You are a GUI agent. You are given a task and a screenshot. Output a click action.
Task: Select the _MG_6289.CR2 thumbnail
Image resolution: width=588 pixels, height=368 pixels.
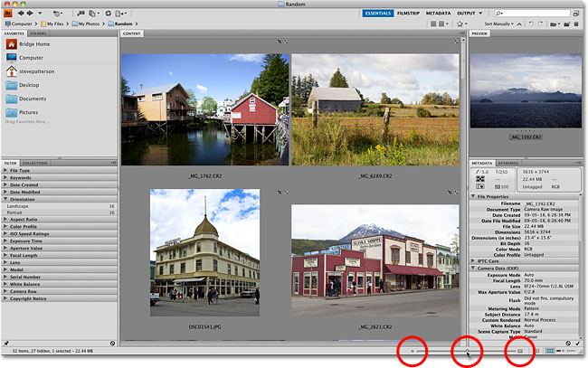pos(375,109)
